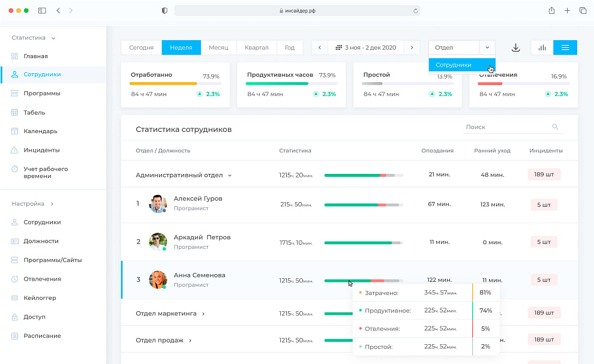
Task: Open the date range 3 ноя - 2 дек 2020
Action: pyautogui.click(x=365, y=48)
